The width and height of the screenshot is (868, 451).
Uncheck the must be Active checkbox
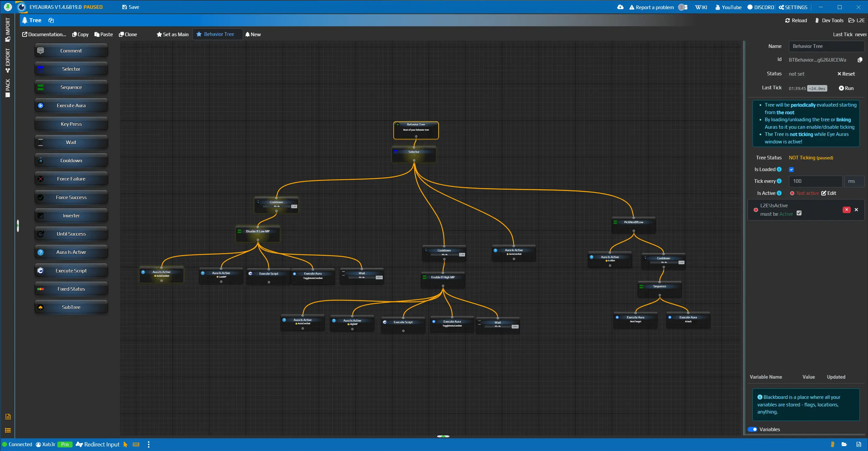coord(799,213)
